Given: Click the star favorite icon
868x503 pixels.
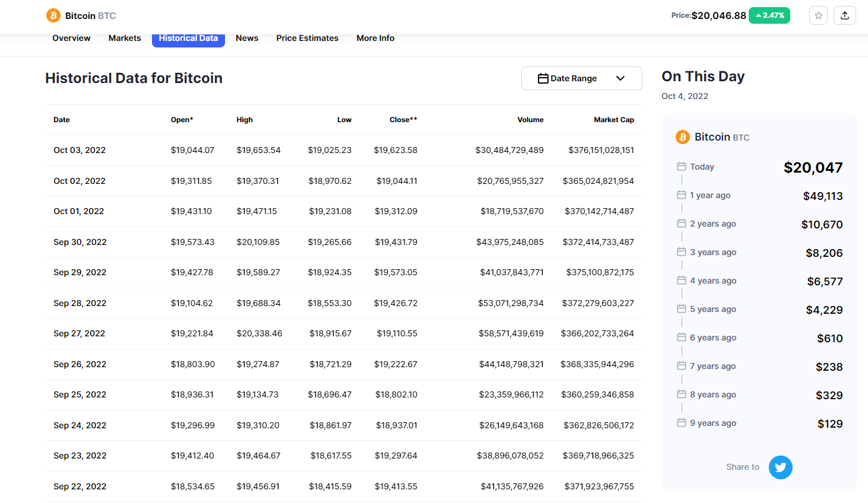Looking at the screenshot, I should (x=818, y=15).
